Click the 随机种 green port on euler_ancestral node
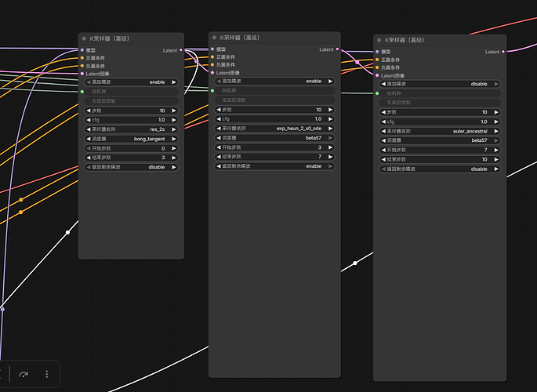This screenshot has width=537, height=392. pyautogui.click(x=377, y=93)
